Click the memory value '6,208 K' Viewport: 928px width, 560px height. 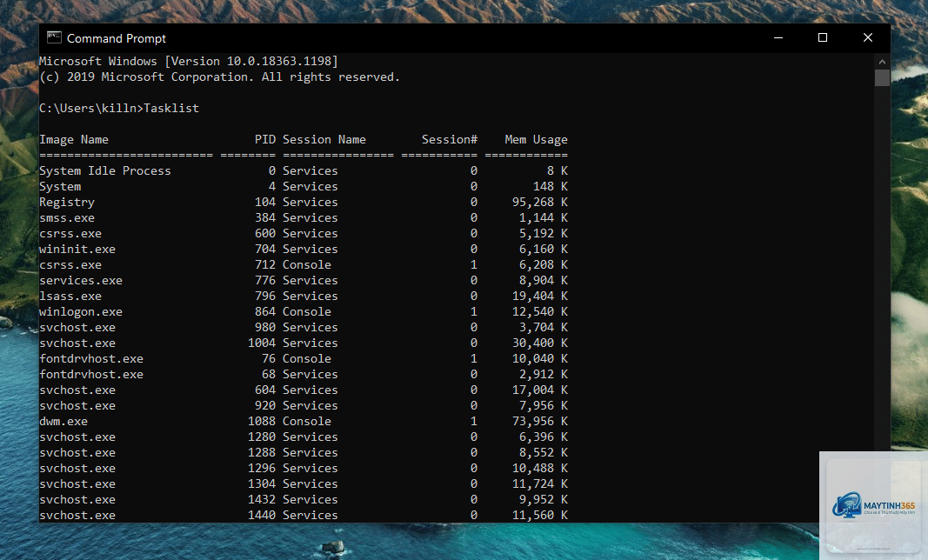tap(544, 265)
